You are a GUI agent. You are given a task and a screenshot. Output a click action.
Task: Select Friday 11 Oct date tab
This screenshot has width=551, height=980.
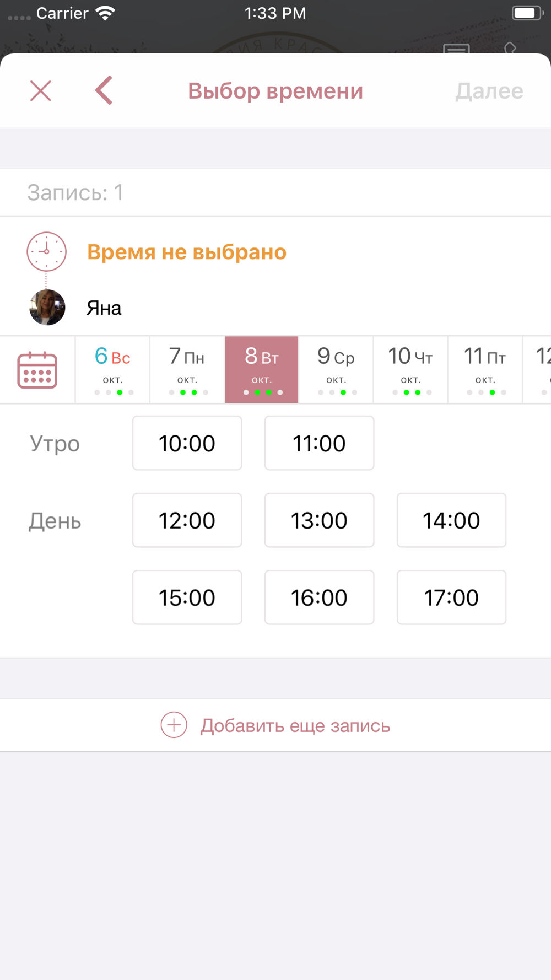pyautogui.click(x=485, y=370)
